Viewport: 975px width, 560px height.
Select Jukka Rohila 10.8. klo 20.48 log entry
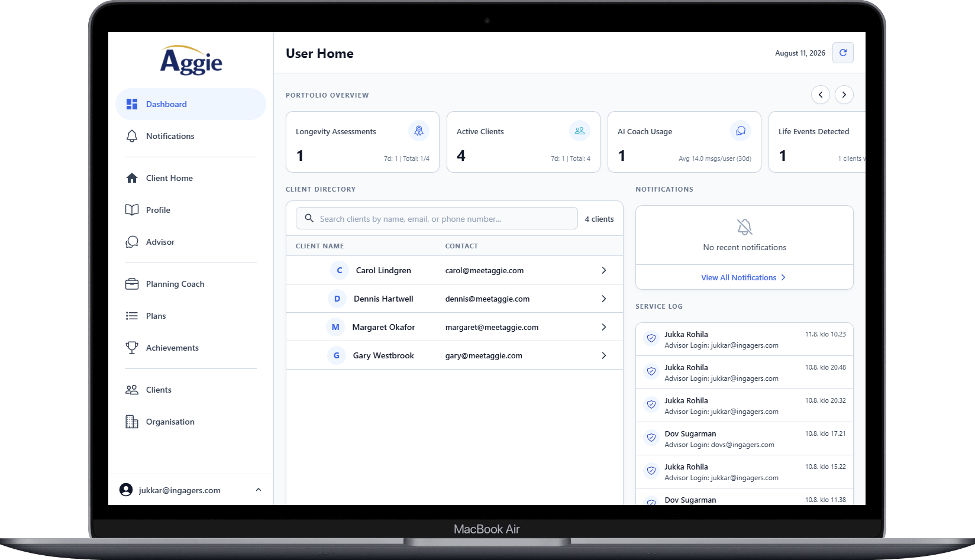[x=744, y=373]
